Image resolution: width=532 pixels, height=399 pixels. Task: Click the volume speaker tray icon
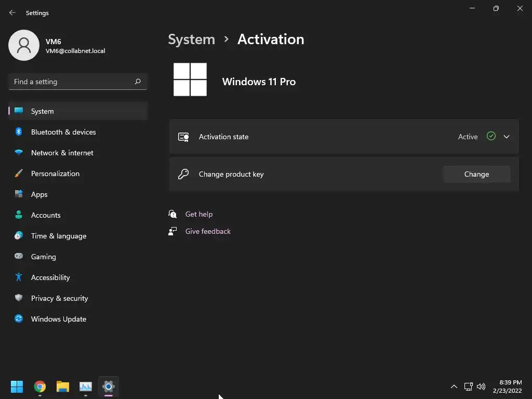pyautogui.click(x=481, y=387)
